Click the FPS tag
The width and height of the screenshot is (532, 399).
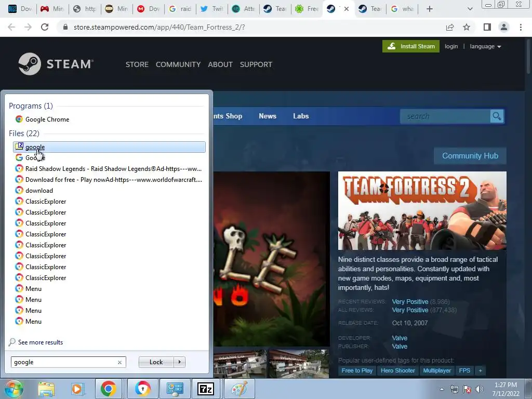(x=464, y=370)
